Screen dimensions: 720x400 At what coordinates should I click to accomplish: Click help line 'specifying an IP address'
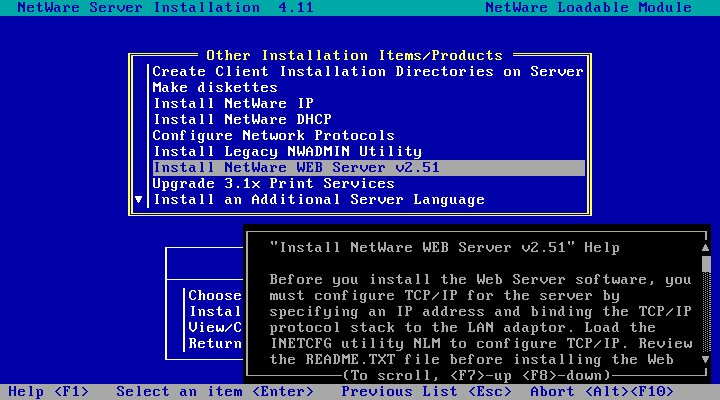click(x=481, y=312)
